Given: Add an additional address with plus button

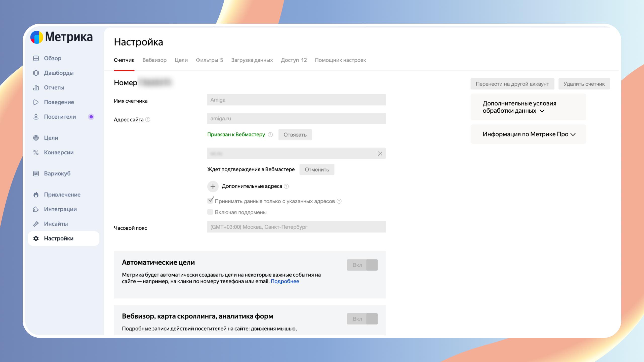Looking at the screenshot, I should [213, 187].
